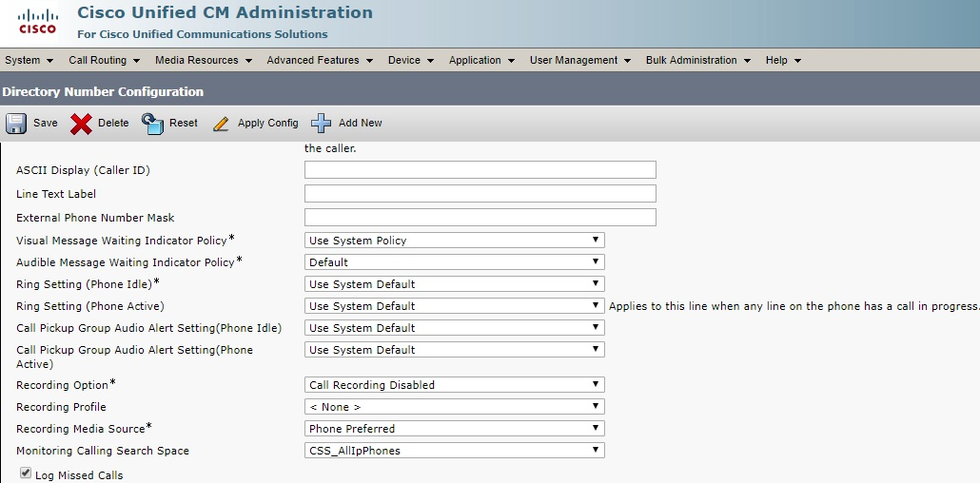
Task: Click the Apply Config pencil icon
Action: (x=222, y=124)
